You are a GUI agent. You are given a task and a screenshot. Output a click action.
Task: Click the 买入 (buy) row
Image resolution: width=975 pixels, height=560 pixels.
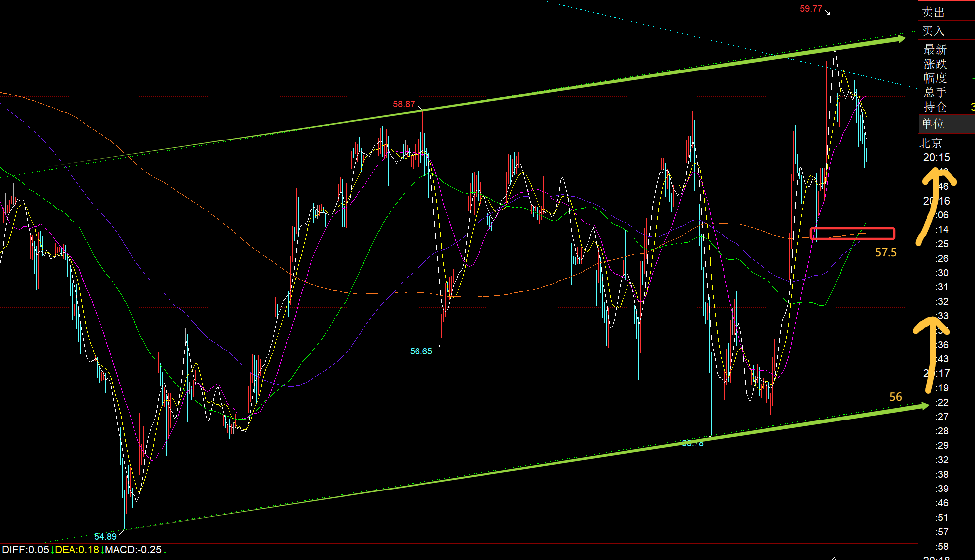coord(933,31)
